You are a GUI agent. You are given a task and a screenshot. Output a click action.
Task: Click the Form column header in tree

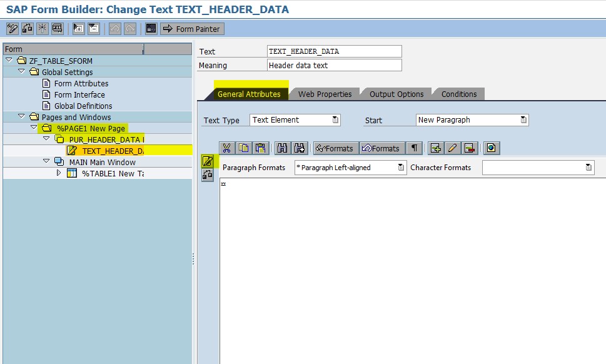[73, 49]
